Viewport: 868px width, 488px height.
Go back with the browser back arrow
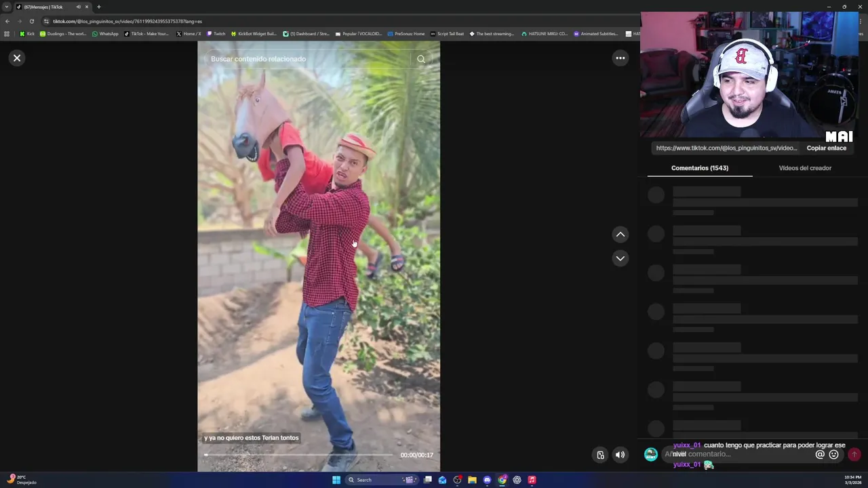pyautogui.click(x=7, y=21)
